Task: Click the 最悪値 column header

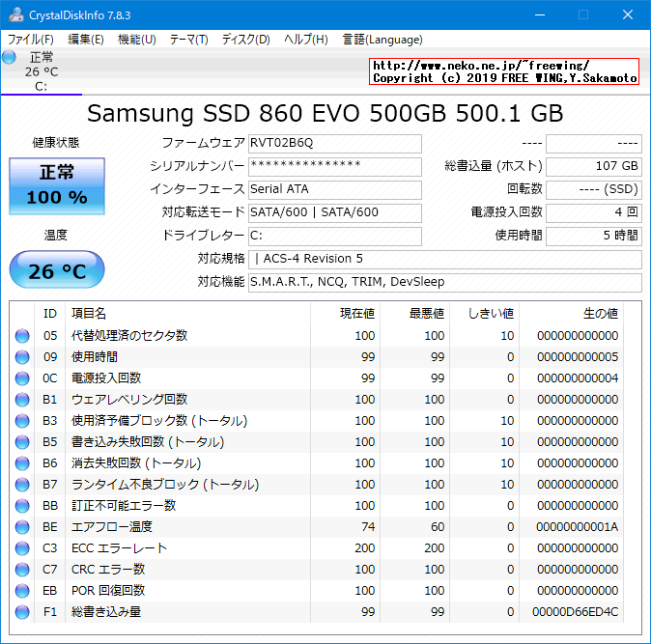Action: 414,314
